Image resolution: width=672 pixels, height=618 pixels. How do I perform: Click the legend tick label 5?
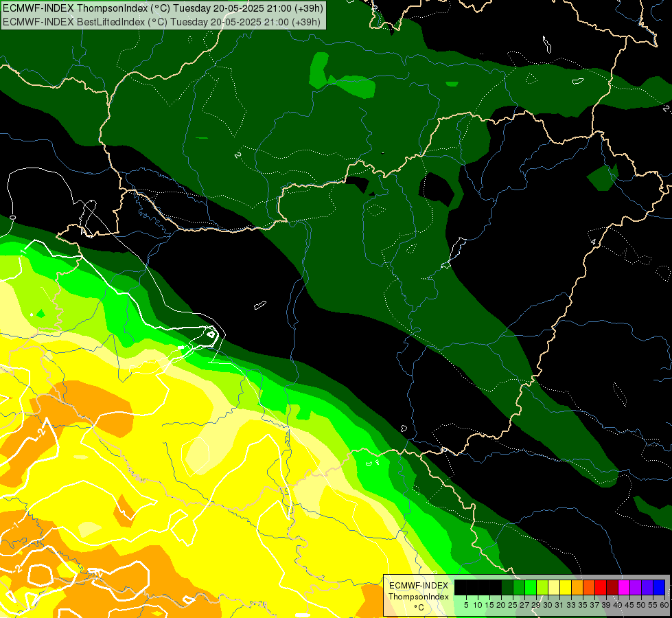pyautogui.click(x=466, y=605)
